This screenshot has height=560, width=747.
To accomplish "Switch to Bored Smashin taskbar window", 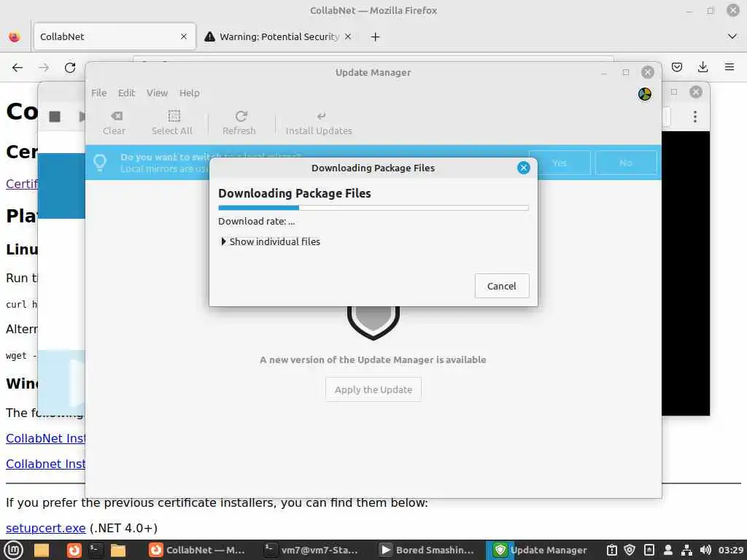I will point(427,550).
